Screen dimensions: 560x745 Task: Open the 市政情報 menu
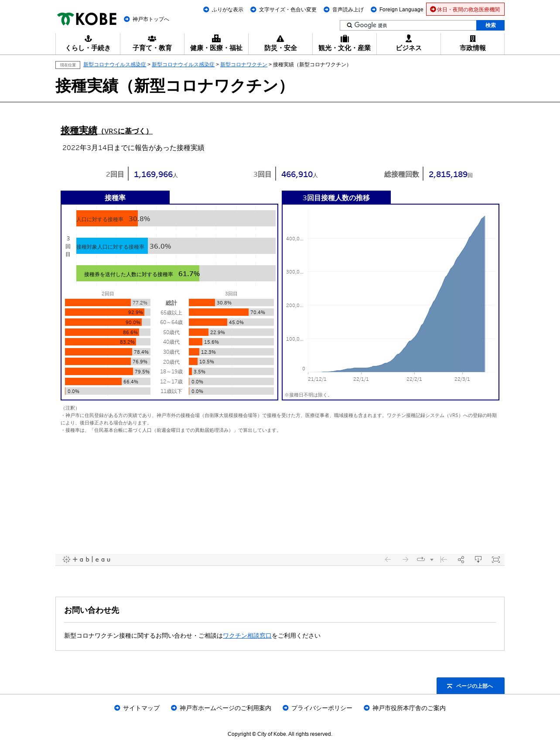[473, 44]
